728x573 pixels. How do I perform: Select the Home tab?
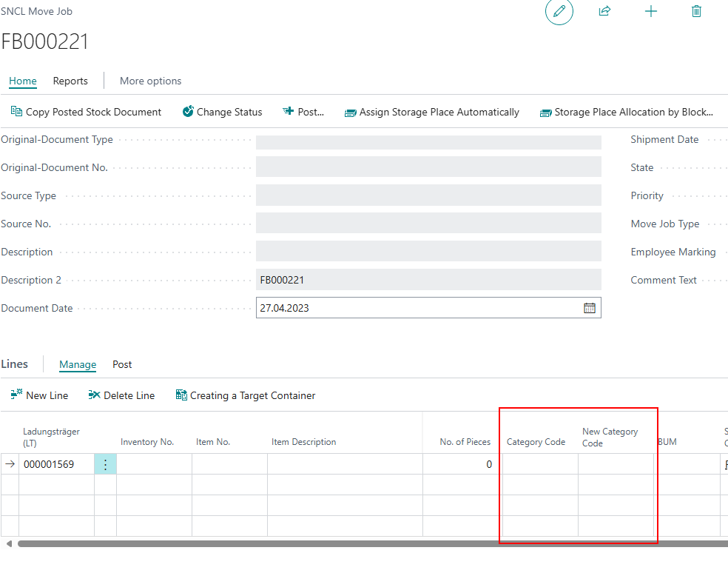[x=23, y=81]
